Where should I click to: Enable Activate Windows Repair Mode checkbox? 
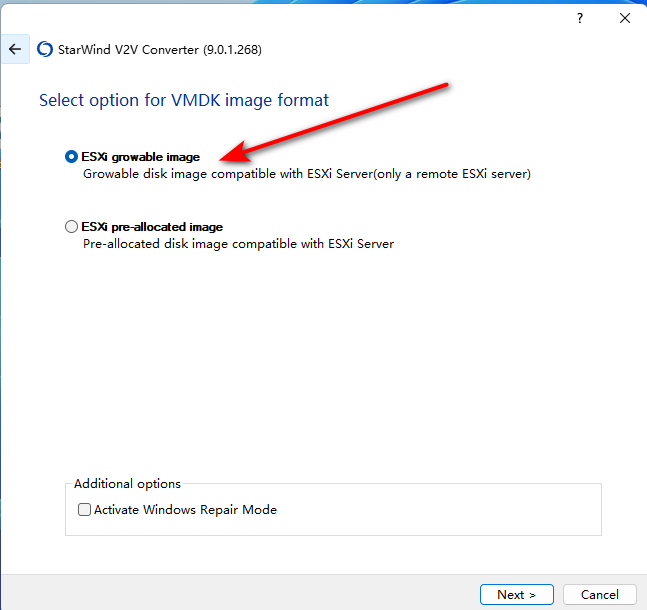tap(84, 510)
